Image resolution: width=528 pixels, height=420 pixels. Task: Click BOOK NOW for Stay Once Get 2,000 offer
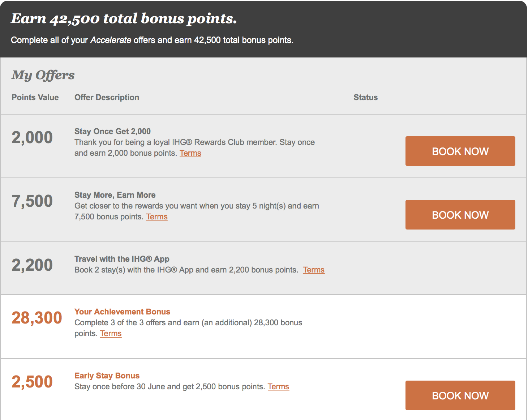pyautogui.click(x=460, y=151)
